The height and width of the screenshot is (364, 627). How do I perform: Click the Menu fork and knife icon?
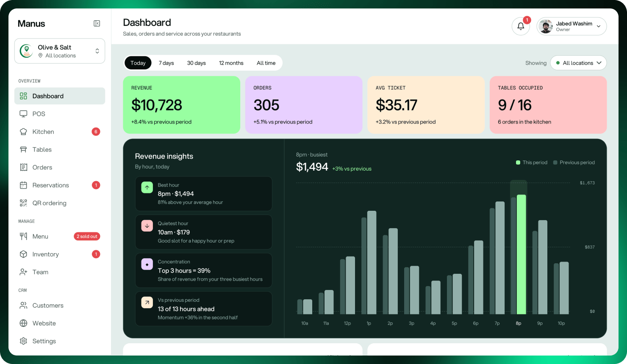[23, 236]
